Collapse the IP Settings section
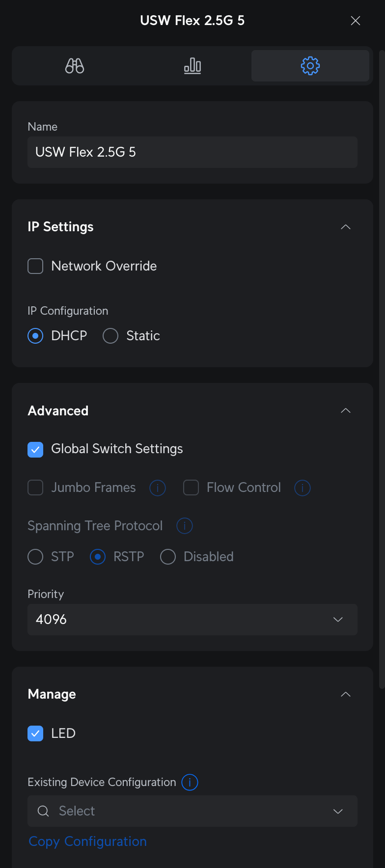Screen dimensions: 385x868 point(346,227)
